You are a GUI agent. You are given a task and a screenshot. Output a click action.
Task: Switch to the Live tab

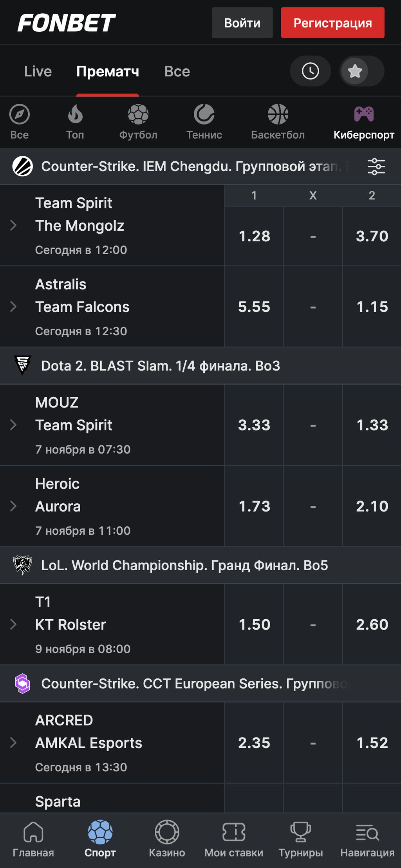(38, 71)
